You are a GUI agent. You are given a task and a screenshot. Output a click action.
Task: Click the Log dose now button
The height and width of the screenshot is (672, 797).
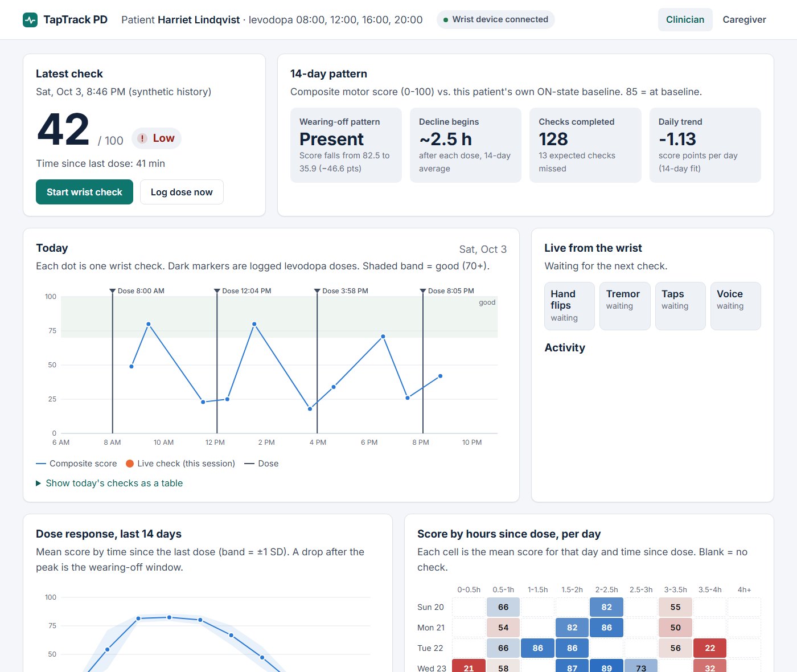point(182,192)
